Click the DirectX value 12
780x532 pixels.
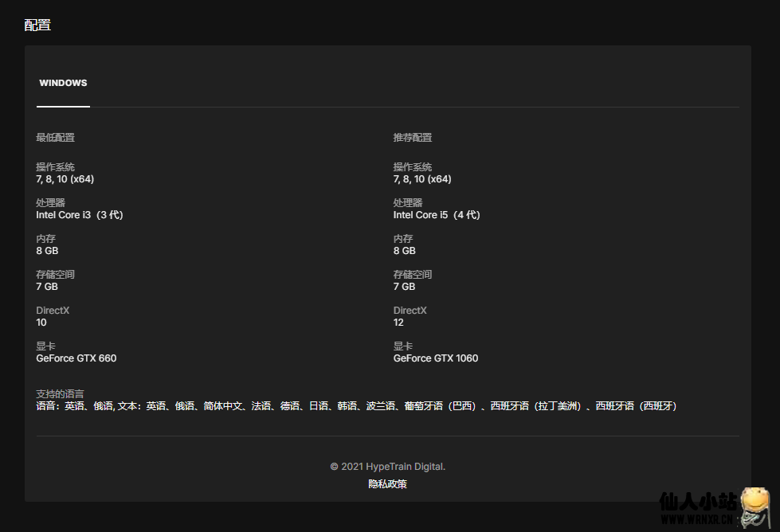(398, 323)
